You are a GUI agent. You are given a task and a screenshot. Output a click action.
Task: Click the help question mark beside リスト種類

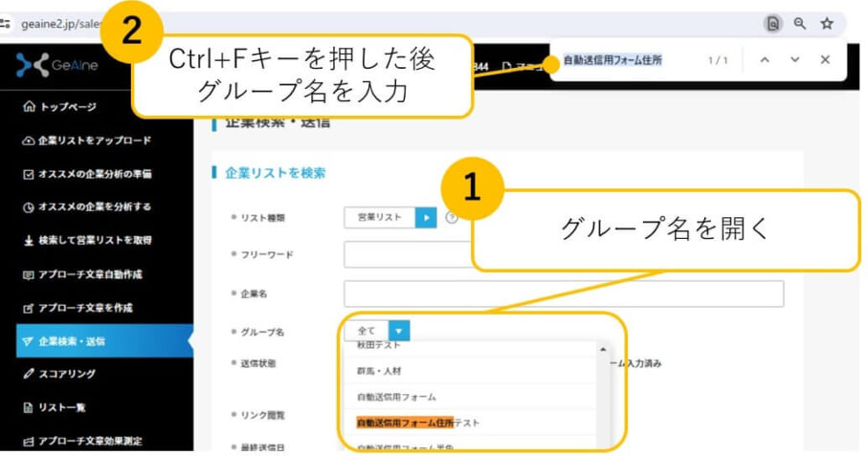(x=452, y=217)
